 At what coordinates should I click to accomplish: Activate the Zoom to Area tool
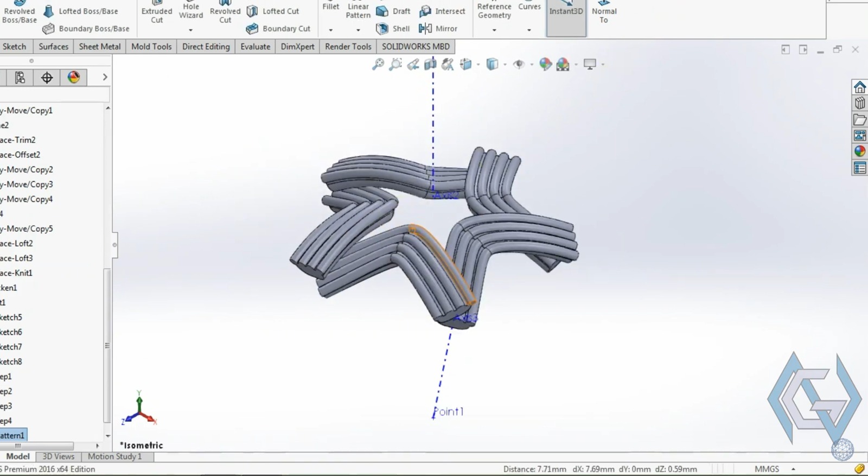tap(395, 65)
